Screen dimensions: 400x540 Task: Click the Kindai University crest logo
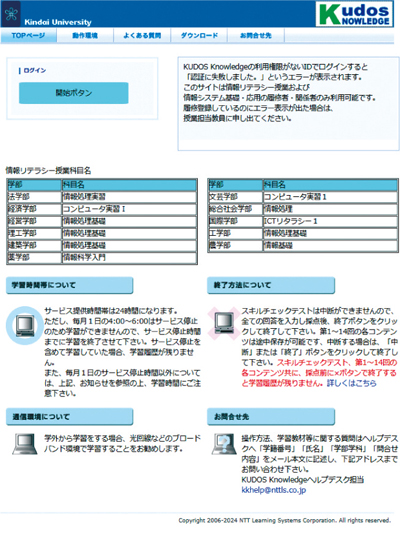11,14
